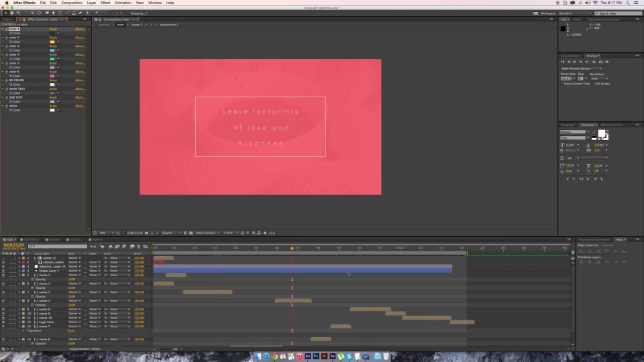Reset the SUB TEXT effect
This screenshot has height=362, width=644.
click(x=53, y=97)
